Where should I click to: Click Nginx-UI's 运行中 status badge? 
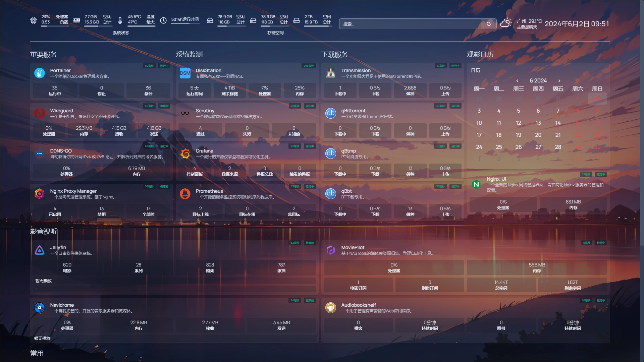pos(601,174)
